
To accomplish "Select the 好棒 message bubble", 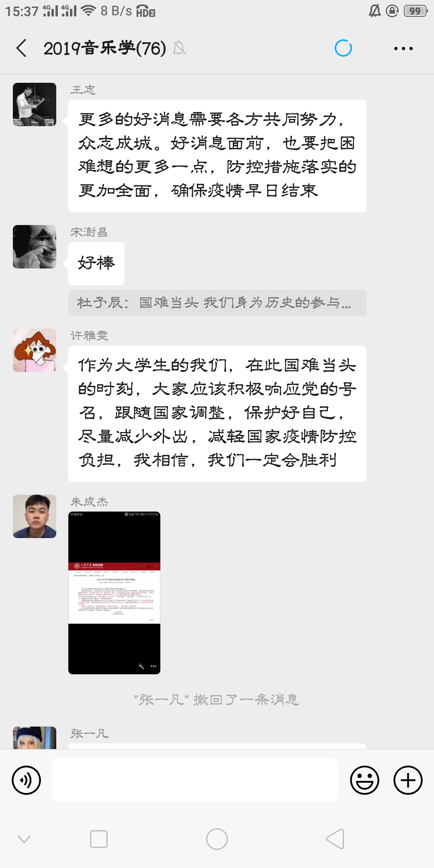I will [96, 263].
